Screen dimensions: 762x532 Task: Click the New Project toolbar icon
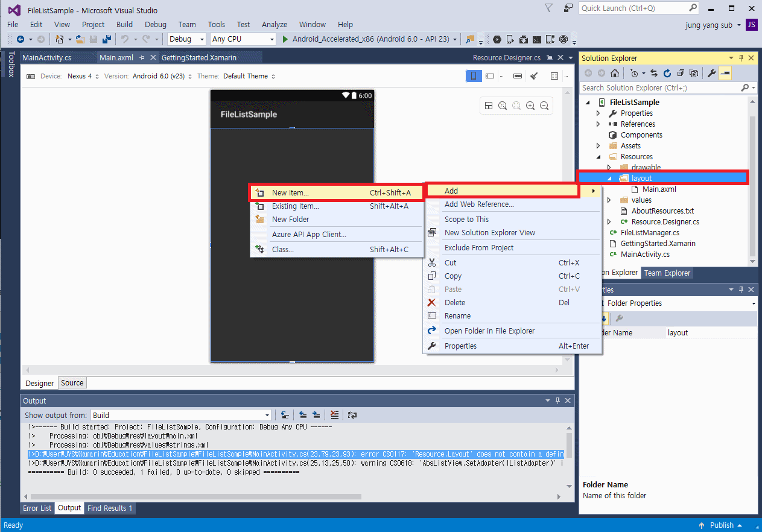coord(59,39)
